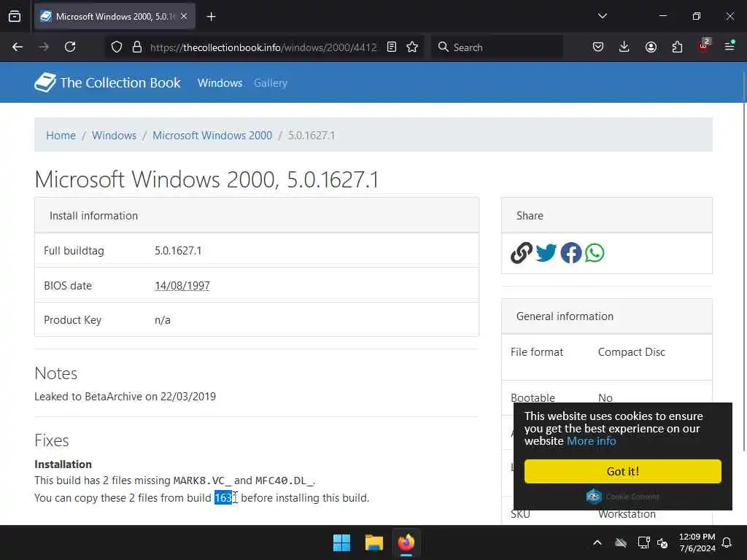This screenshot has height=560, width=747.
Task: Click The Collection Book site title
Action: [120, 82]
